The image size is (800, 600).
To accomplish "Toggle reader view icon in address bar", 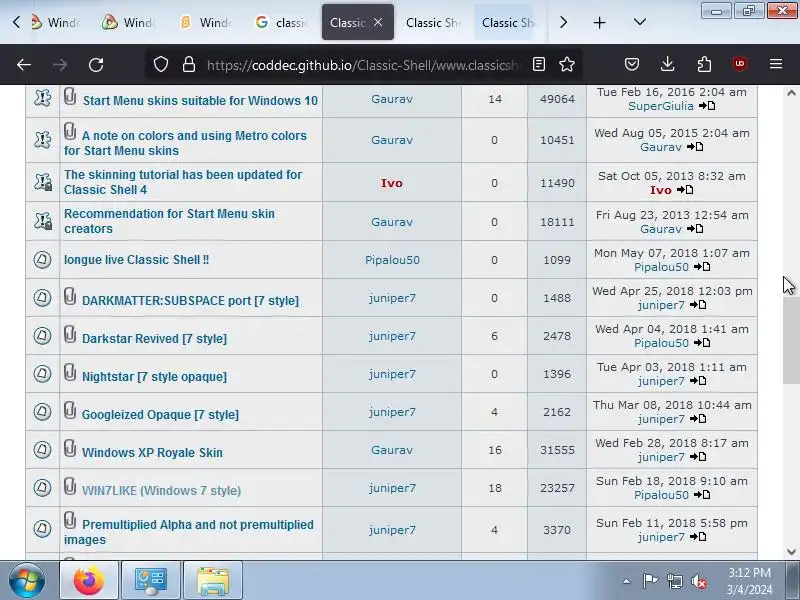I will click(x=539, y=64).
